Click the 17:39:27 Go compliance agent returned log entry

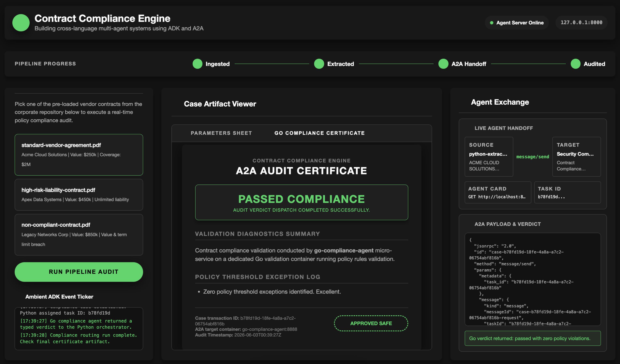click(x=76, y=324)
